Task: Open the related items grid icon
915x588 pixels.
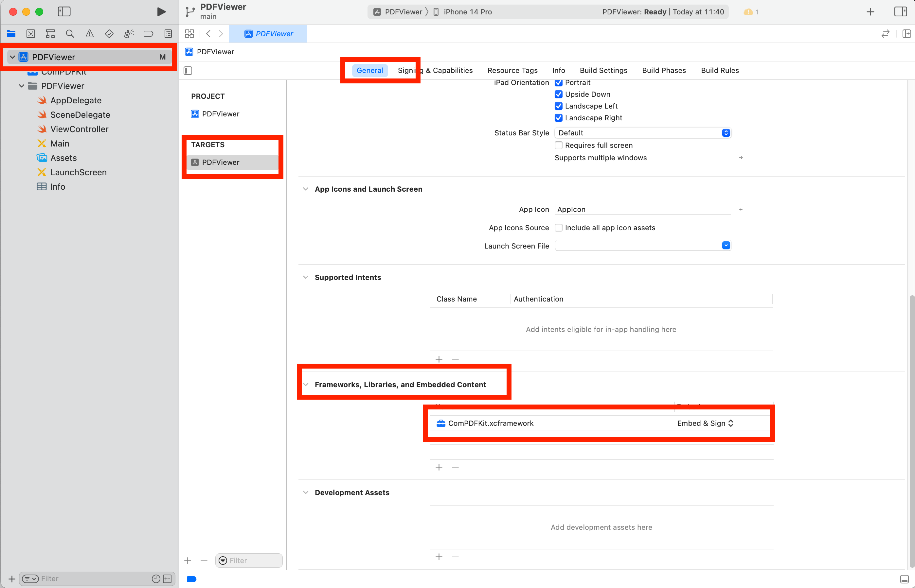Action: tap(189, 34)
